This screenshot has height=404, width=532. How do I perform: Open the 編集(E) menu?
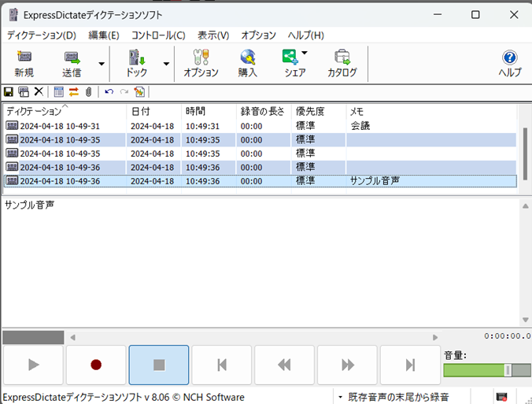[104, 35]
